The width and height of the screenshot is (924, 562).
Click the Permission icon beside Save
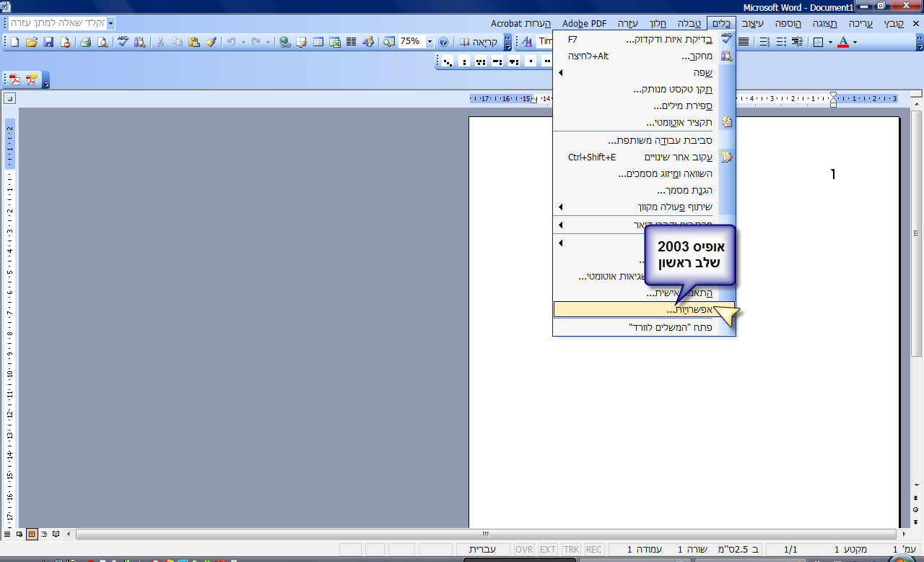pyautogui.click(x=65, y=42)
